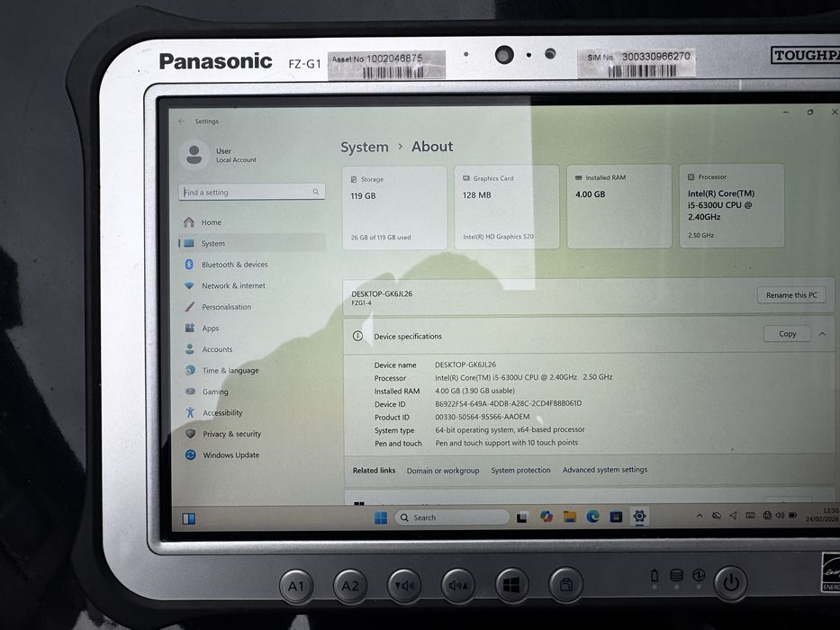
Task: Open Task View from taskbar
Action: [522, 517]
